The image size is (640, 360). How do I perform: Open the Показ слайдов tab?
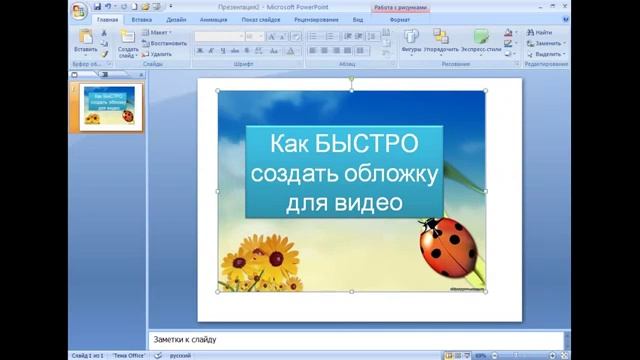261,20
